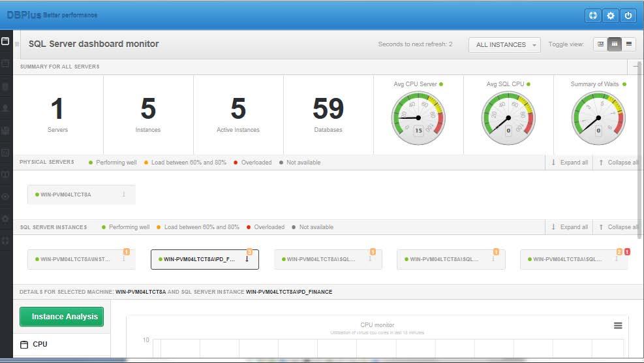Viewport: 644px width, 363px height.
Task: Select the WIN-PVM04LTCT8A\INST instance tile
Action: [82, 259]
